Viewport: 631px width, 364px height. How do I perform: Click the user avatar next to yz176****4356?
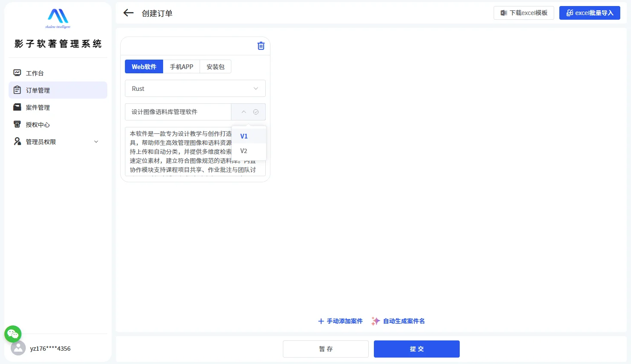coord(18,348)
